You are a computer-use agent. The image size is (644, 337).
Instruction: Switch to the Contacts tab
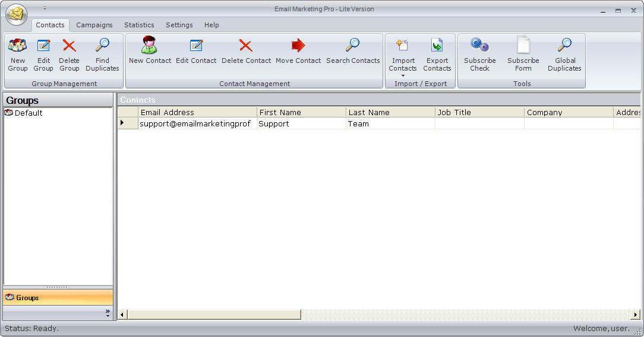[50, 25]
